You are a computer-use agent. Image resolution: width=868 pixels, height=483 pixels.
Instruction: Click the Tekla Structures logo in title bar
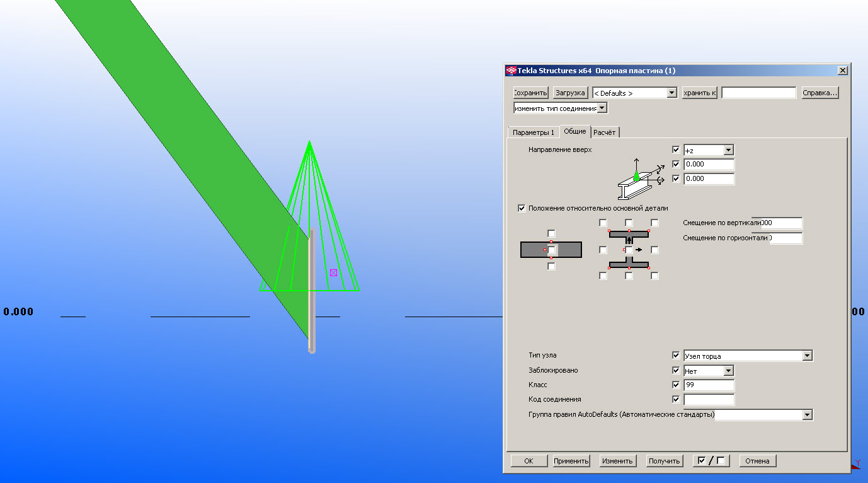tap(511, 71)
